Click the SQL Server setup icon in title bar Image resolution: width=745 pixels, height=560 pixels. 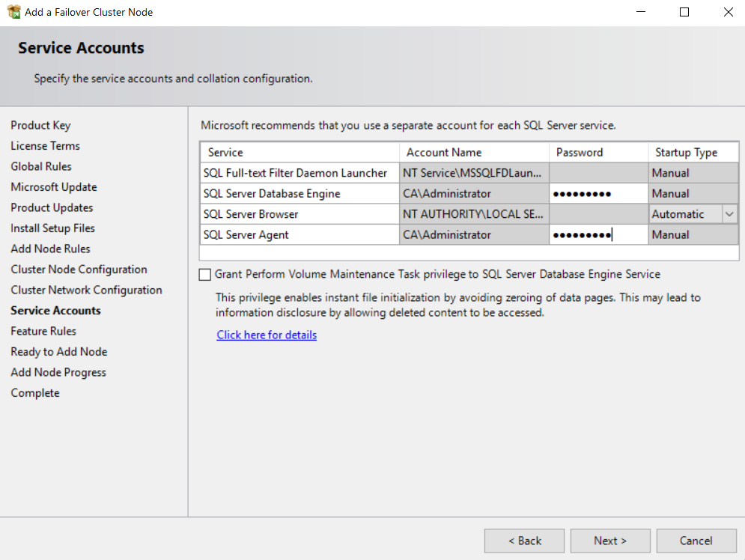(13, 12)
